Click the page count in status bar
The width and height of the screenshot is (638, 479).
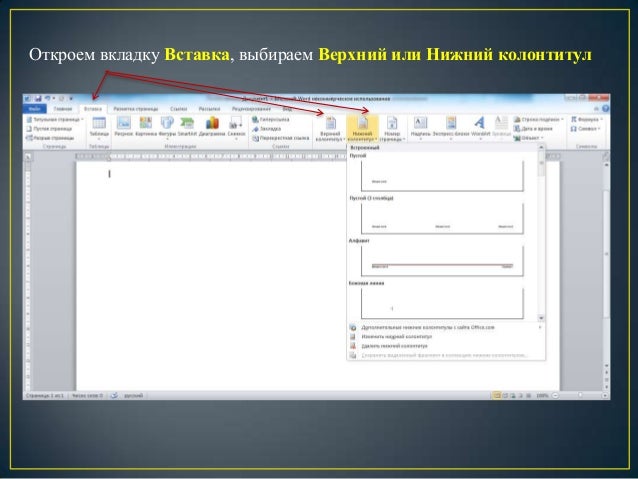[45, 396]
